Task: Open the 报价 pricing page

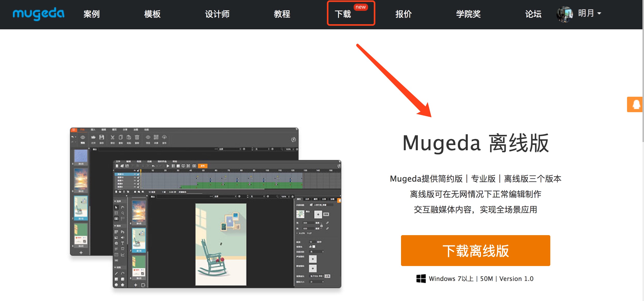Action: 403,14
